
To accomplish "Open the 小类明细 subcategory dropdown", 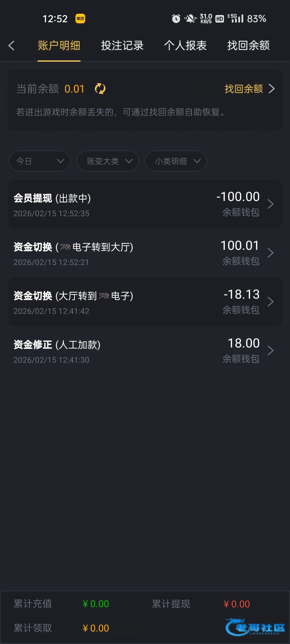I will point(176,161).
